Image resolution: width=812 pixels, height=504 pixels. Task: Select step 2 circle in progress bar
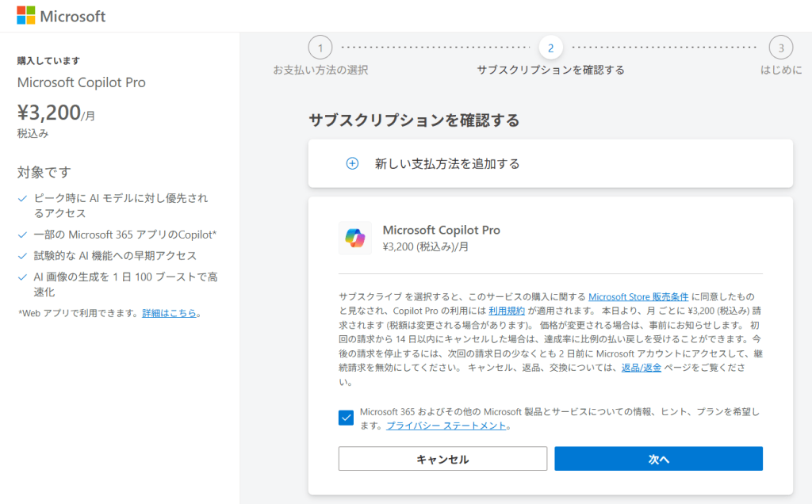tap(550, 48)
